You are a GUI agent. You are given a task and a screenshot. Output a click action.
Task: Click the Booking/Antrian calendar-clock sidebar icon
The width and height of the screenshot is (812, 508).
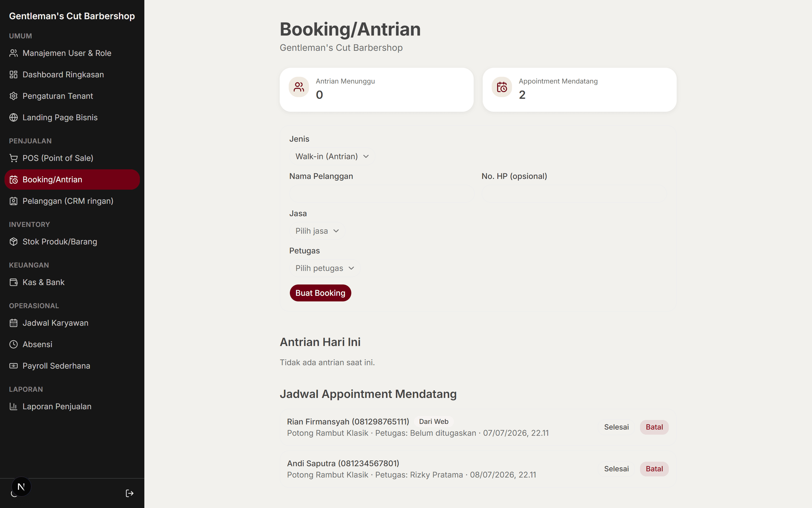pyautogui.click(x=14, y=180)
